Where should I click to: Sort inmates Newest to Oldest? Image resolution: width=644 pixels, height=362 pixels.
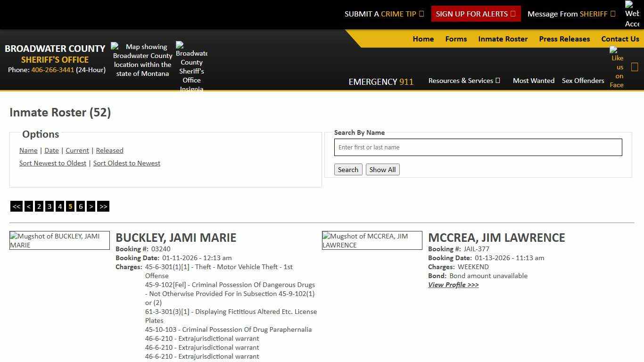coord(53,163)
